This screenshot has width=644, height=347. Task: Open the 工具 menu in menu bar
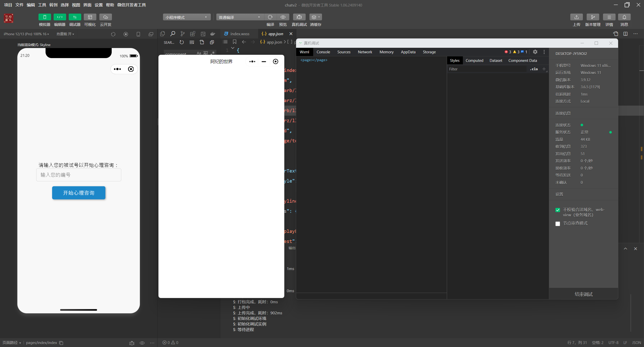coord(42,5)
